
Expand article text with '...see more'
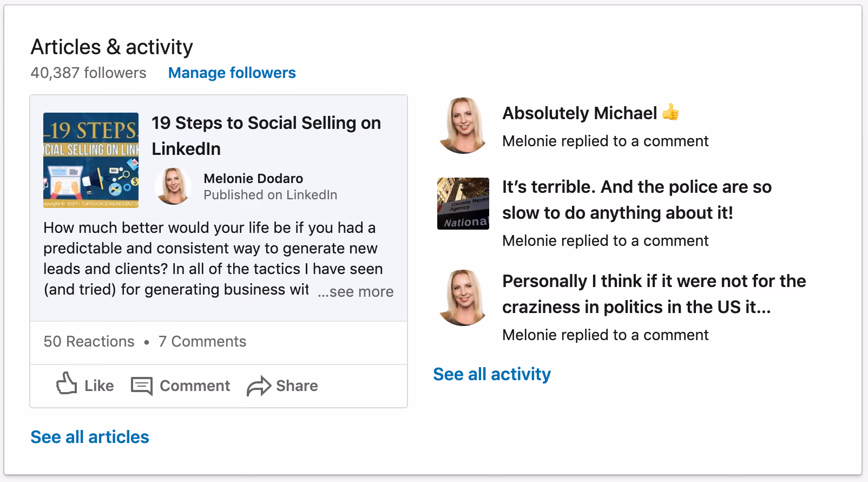(356, 292)
